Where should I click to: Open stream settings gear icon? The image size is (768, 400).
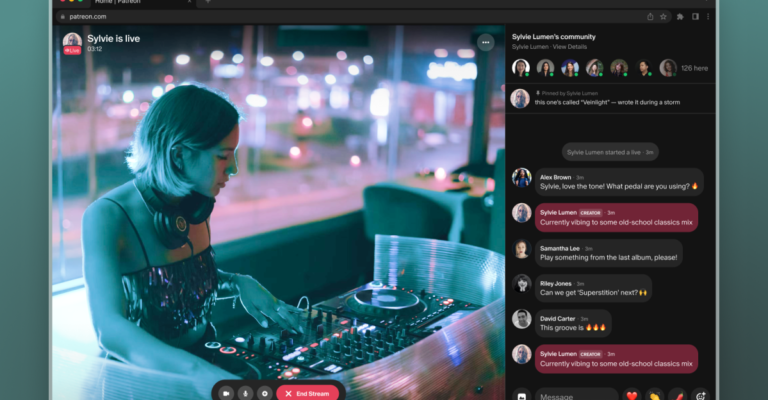(264, 393)
